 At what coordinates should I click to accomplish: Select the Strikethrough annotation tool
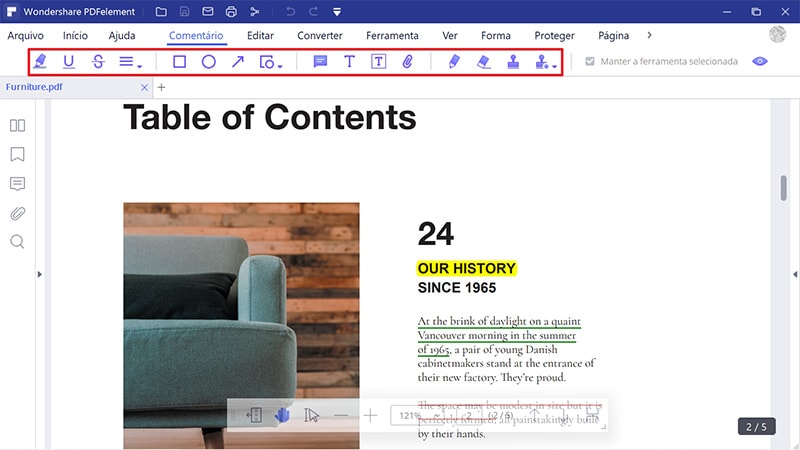[x=98, y=62]
